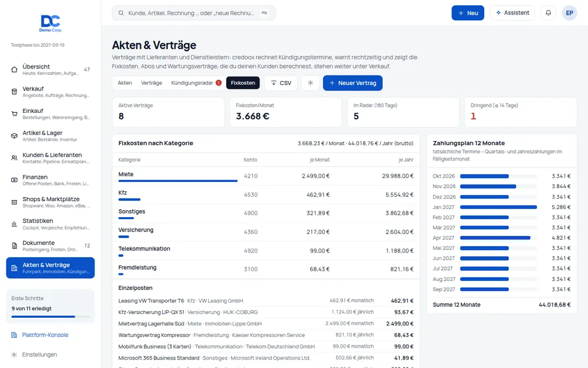Export as CSV

click(x=281, y=83)
